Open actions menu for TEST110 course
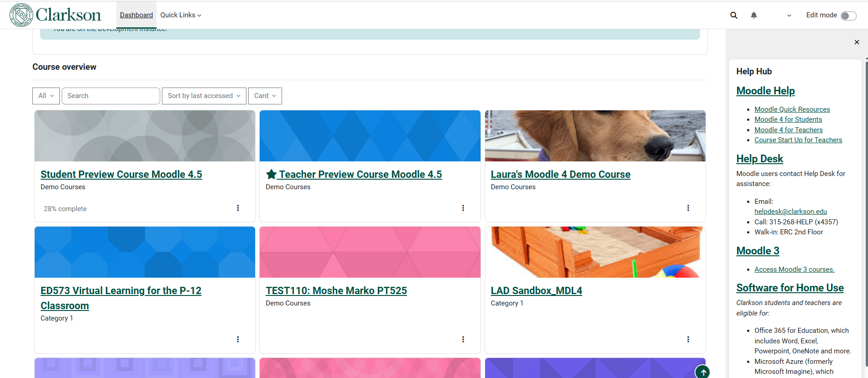This screenshot has width=868, height=378. click(463, 339)
